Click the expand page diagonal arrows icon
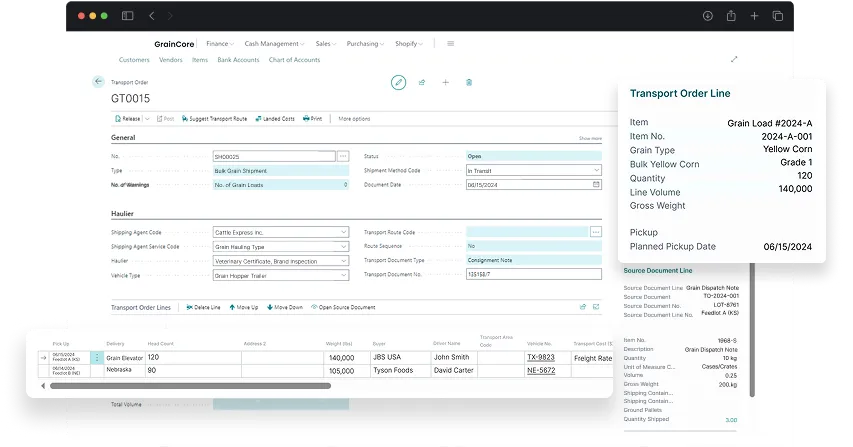The width and height of the screenshot is (853, 447). coord(735,59)
